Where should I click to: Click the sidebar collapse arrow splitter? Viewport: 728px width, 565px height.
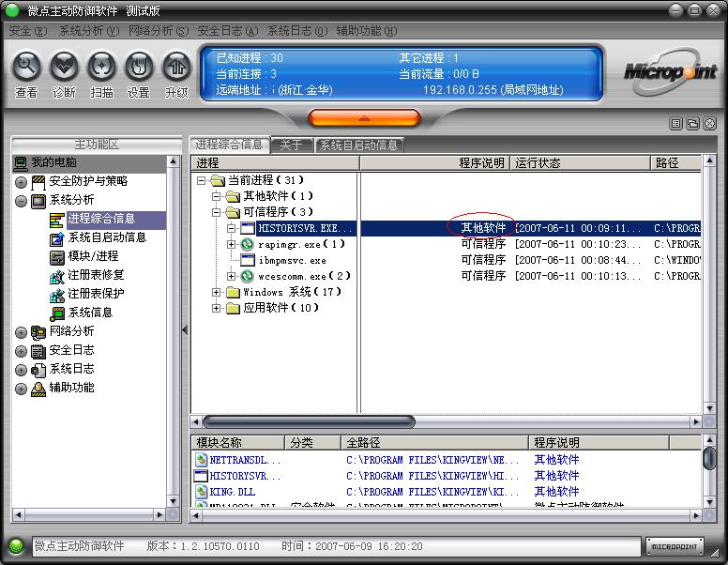pyautogui.click(x=185, y=330)
